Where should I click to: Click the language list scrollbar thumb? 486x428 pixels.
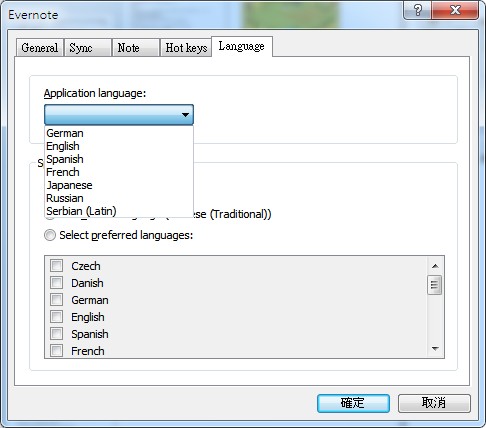434,285
